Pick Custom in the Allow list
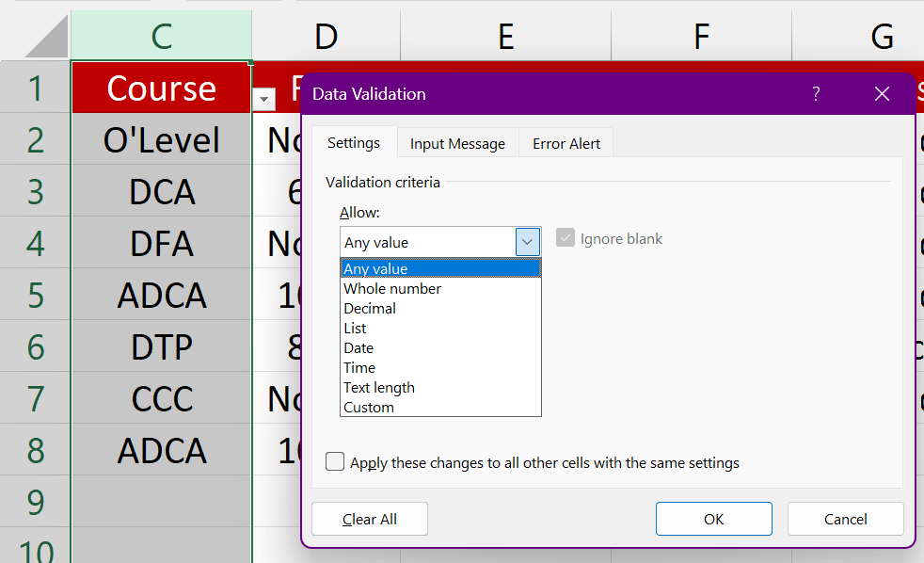Screen dimensions: 924x563 pos(369,408)
